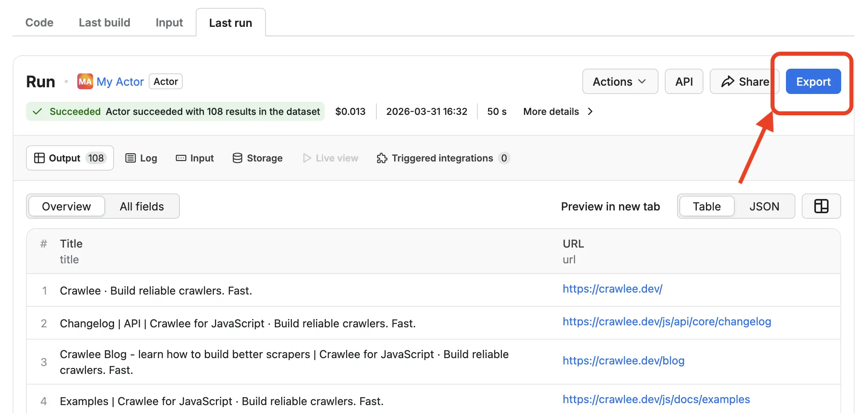868x413 pixels.
Task: Expand More details chevron
Action: click(x=590, y=111)
